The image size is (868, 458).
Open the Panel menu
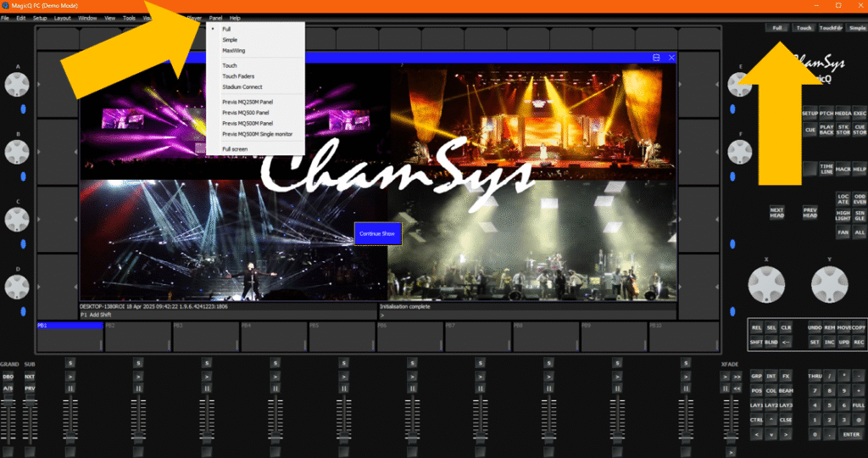(x=215, y=18)
